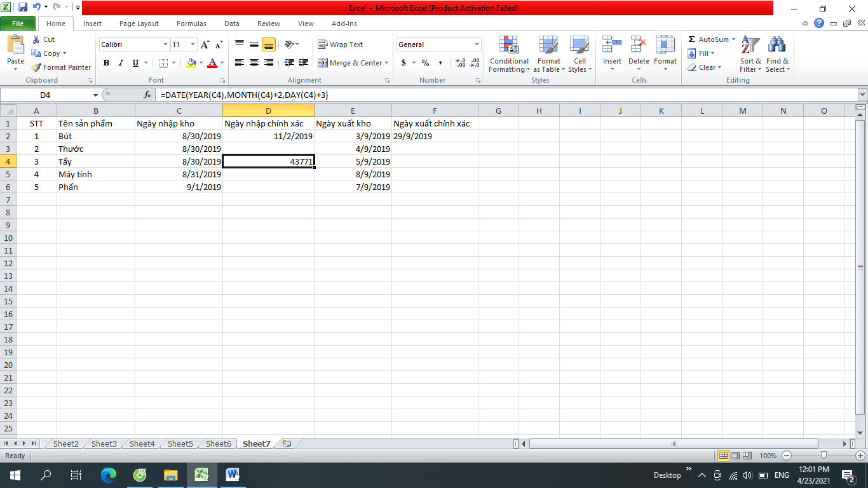The image size is (868, 488).
Task: Switch to the Insert ribbon tab
Action: [x=92, y=24]
